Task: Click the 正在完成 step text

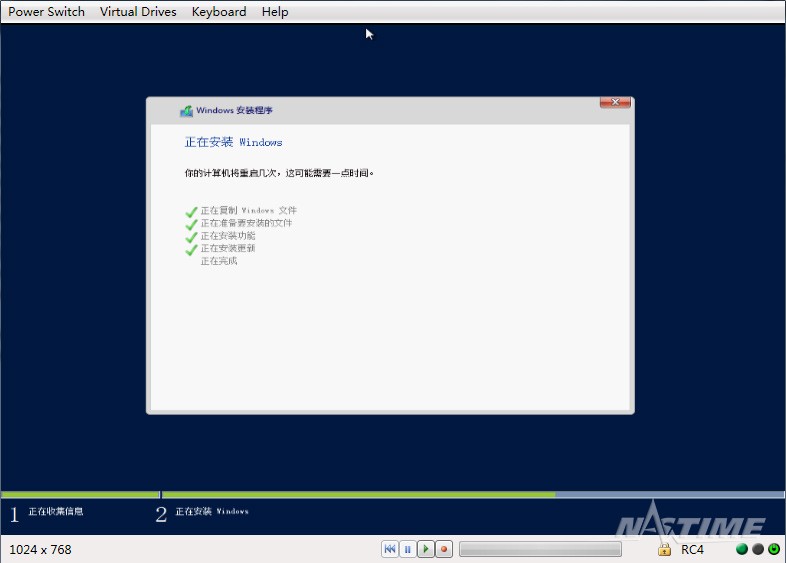Action: tap(219, 261)
